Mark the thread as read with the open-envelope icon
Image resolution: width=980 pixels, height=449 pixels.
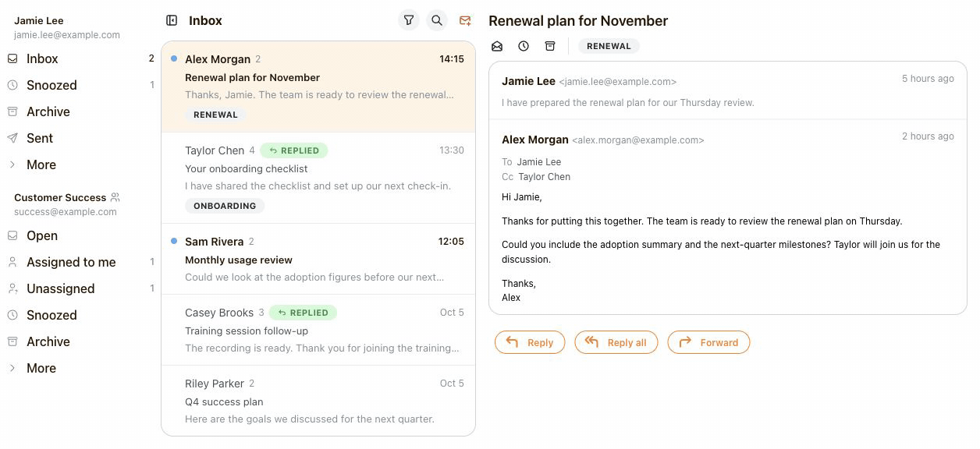pos(497,46)
